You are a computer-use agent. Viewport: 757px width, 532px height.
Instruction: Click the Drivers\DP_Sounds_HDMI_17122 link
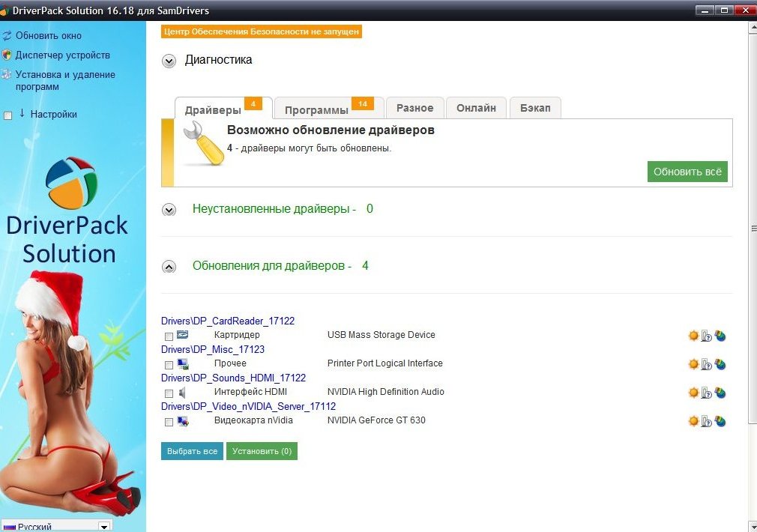point(234,378)
